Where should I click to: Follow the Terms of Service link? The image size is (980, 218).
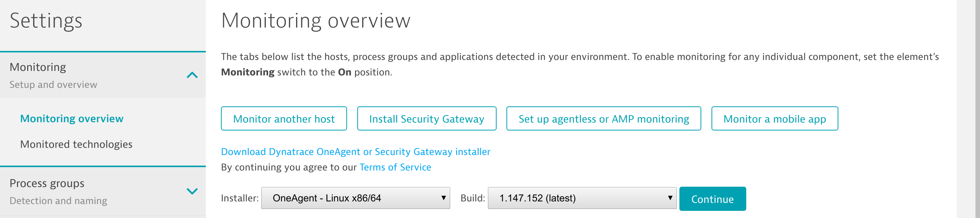[395, 167]
